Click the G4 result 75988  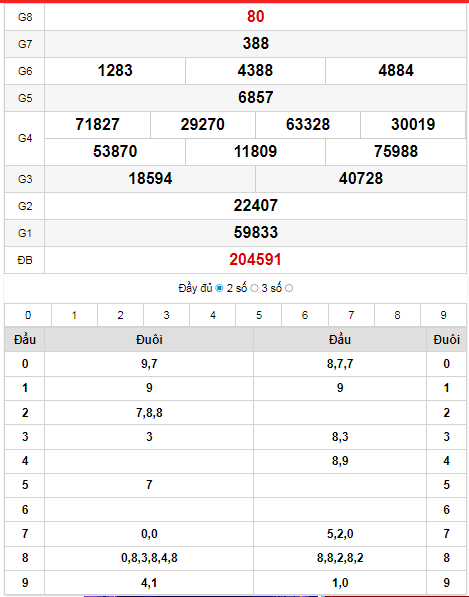click(x=396, y=152)
